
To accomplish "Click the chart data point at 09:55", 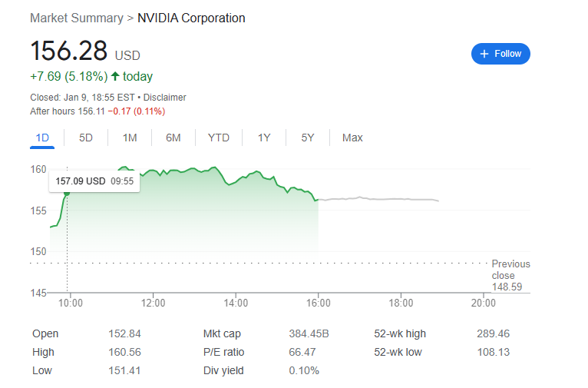I will (67, 194).
